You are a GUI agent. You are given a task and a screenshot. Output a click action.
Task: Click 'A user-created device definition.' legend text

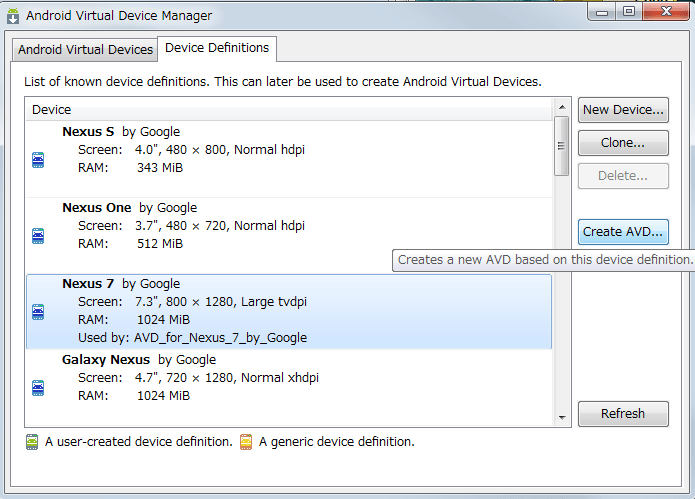tap(139, 442)
